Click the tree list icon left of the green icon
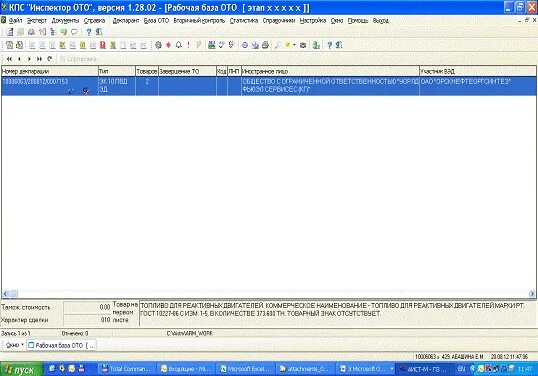Image resolution: width=538 pixels, height=376 pixels. point(53,32)
